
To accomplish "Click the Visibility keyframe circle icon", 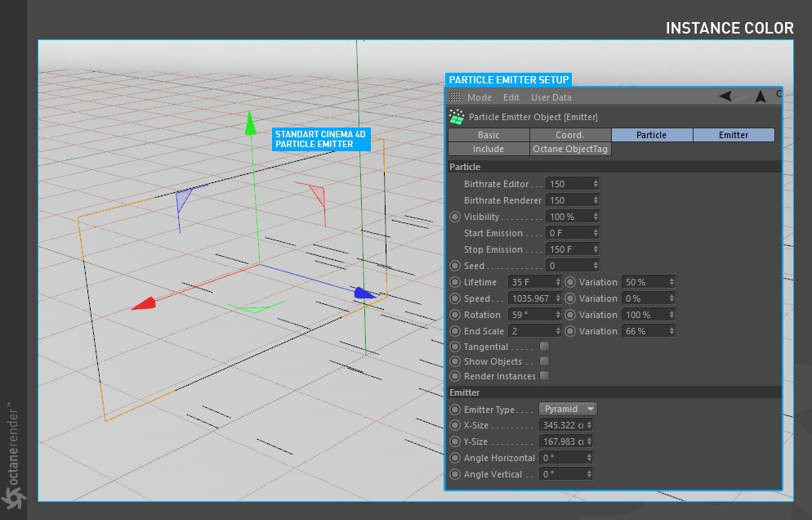I will pos(455,216).
